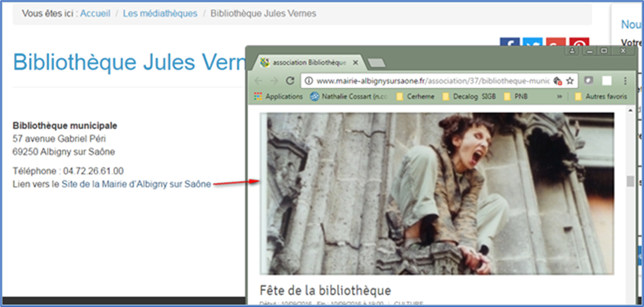Go to Accueil in breadcrumb
The image size is (644, 307).
pyautogui.click(x=95, y=13)
